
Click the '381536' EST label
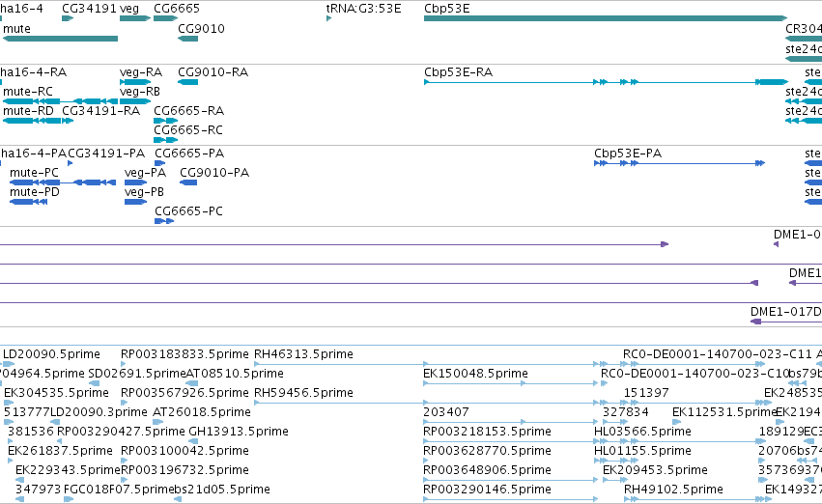(31, 432)
